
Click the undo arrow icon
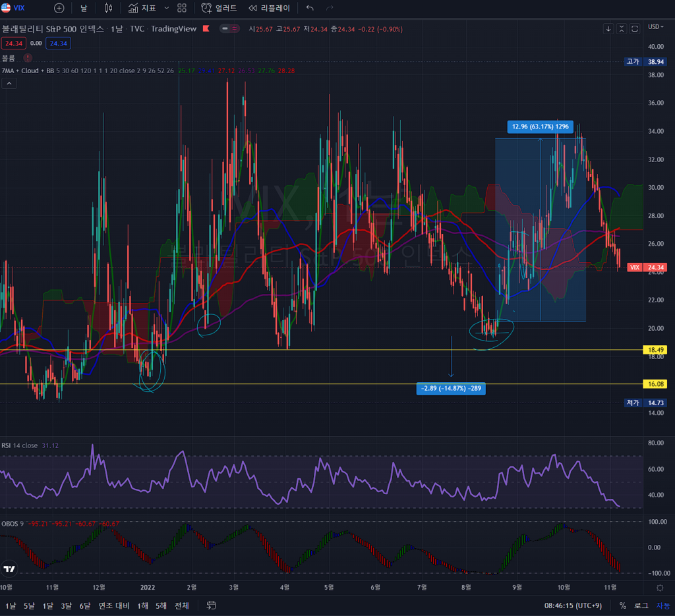coord(310,8)
